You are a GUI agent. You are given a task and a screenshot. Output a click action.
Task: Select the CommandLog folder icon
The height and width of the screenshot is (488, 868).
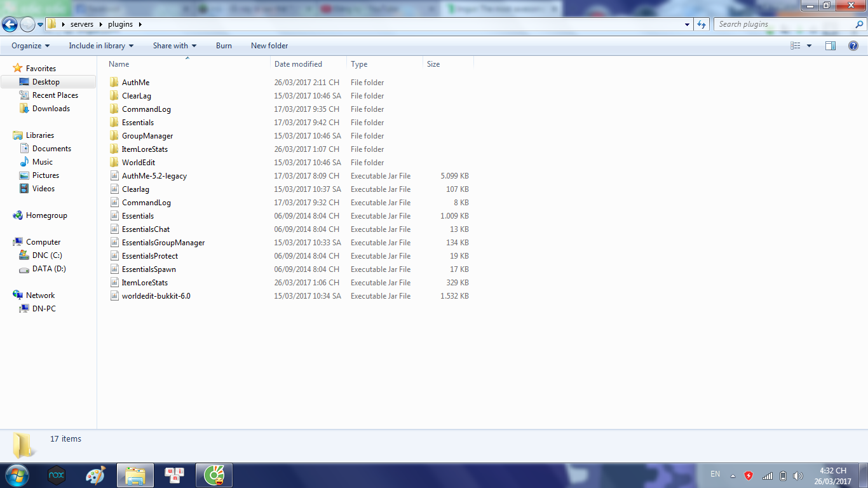114,109
